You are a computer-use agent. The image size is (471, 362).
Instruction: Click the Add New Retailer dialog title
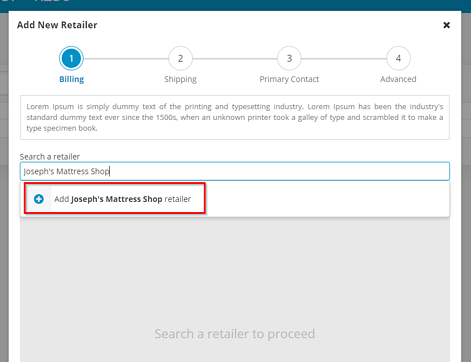pos(57,25)
